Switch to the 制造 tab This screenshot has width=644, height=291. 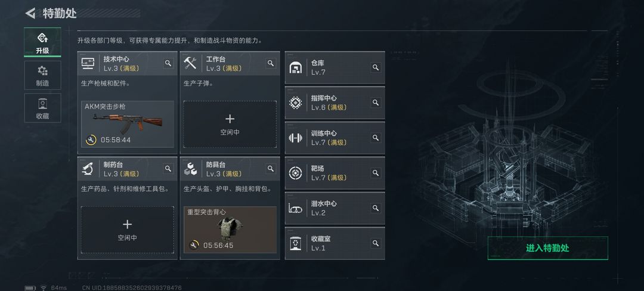[42, 75]
